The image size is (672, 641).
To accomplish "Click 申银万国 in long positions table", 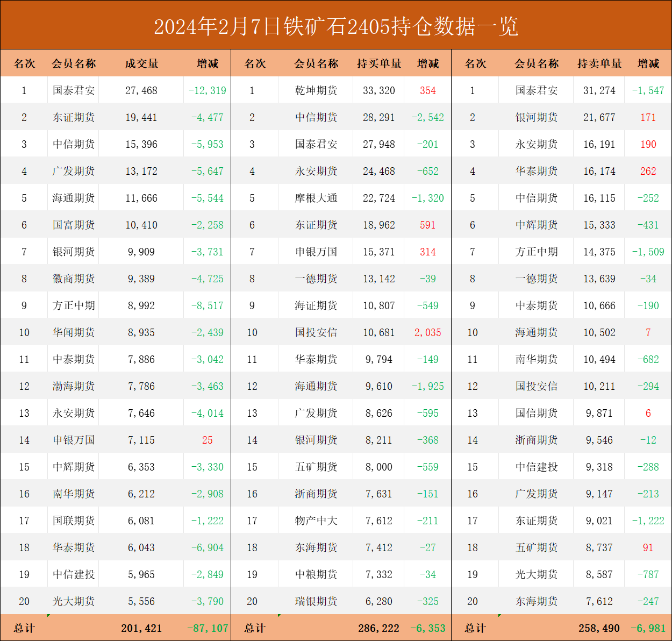I will point(316,252).
